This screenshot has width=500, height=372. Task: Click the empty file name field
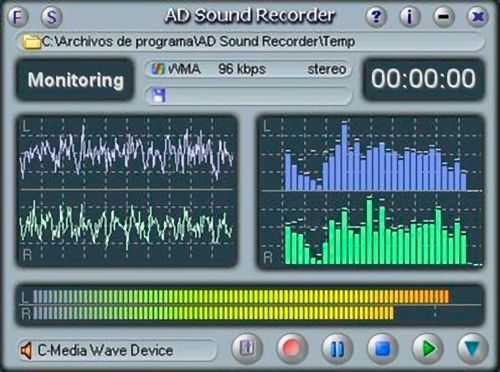(249, 96)
